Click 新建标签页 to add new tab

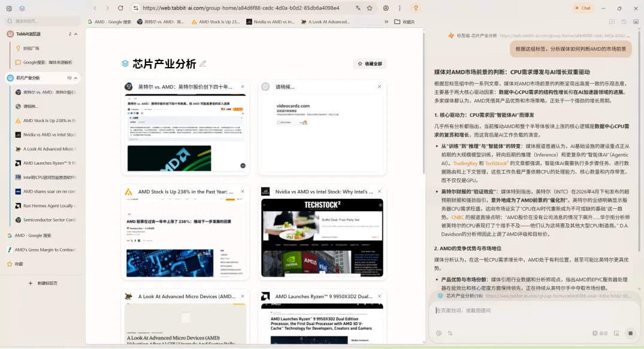coord(43,283)
